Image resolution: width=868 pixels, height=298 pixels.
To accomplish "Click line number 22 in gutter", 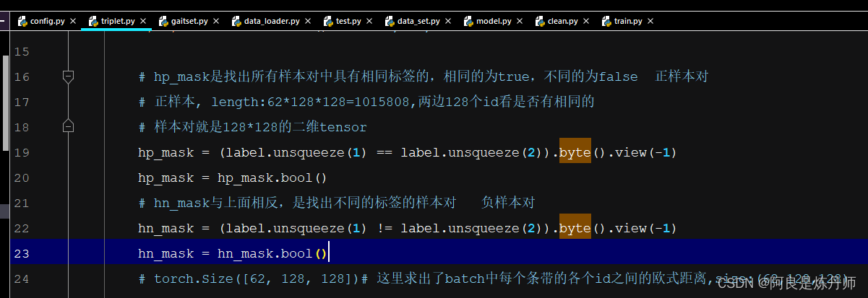I will (x=22, y=228).
